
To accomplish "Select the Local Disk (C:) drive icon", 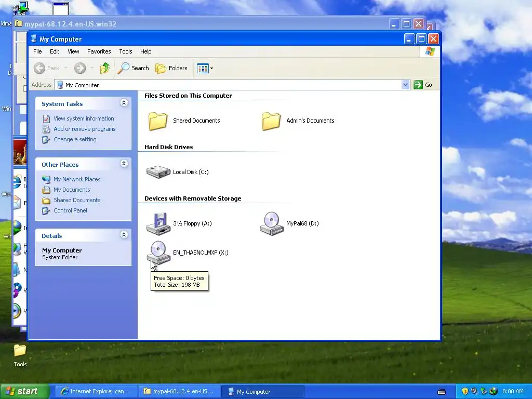I will coord(158,171).
